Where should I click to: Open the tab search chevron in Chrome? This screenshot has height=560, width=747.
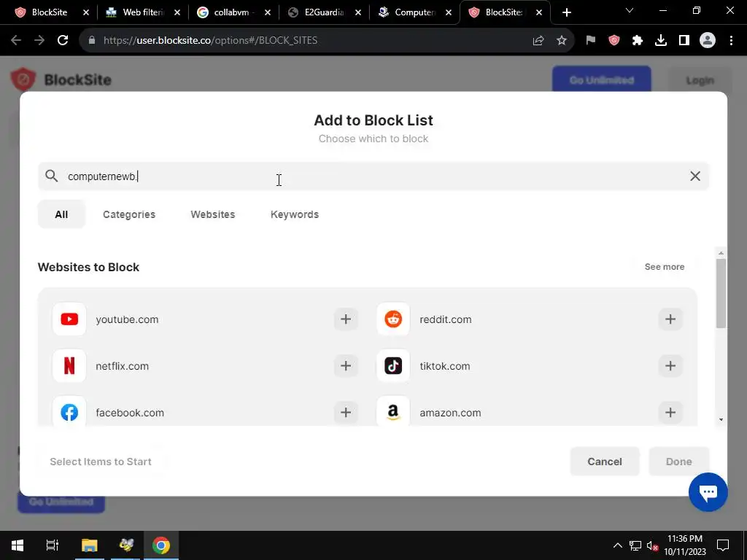click(x=630, y=10)
